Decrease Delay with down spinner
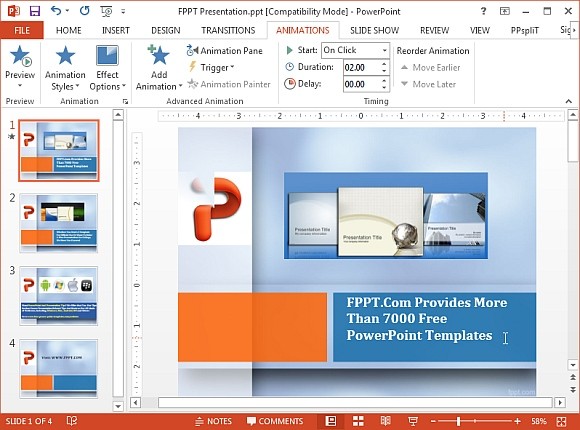Screen dimensions: 580x430 [x=384, y=88]
